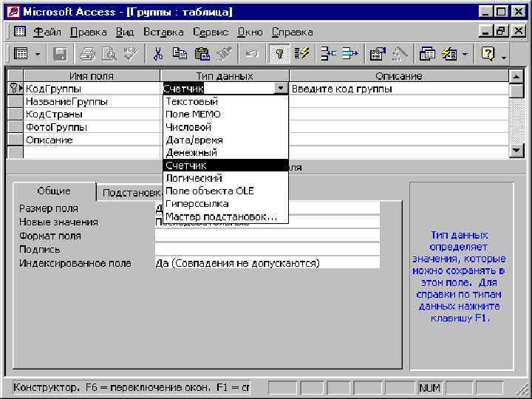Click the Build wand icon
Screen dimensions: 532x399
(400, 54)
